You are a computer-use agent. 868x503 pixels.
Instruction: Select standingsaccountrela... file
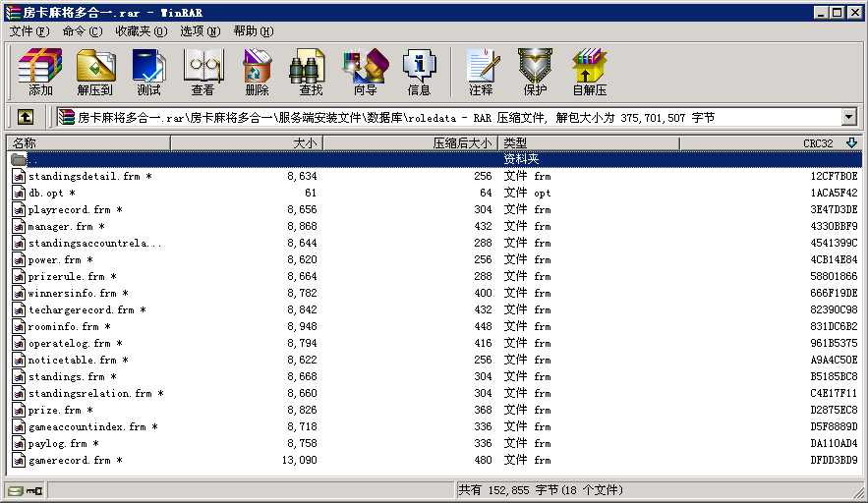click(94, 243)
